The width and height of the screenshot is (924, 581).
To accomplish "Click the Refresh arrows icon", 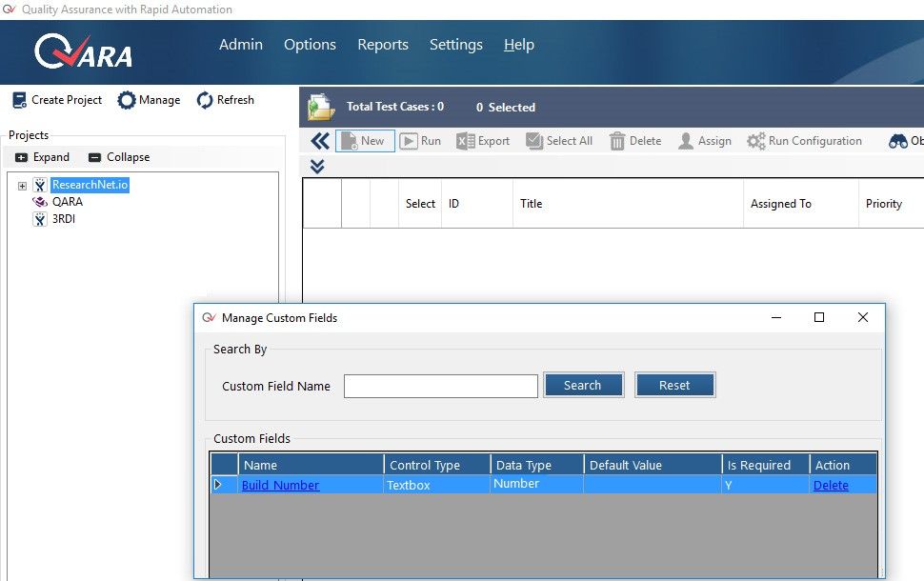I will click(x=205, y=100).
